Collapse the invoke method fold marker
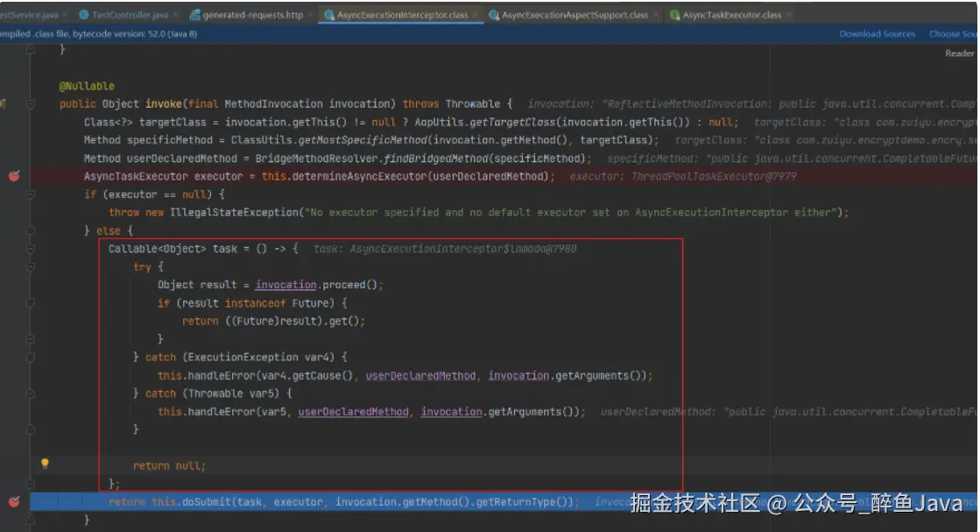The image size is (980, 532). [30, 103]
